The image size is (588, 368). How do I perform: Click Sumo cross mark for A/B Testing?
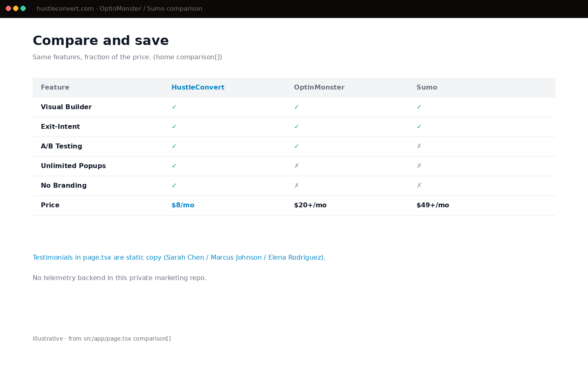click(419, 146)
